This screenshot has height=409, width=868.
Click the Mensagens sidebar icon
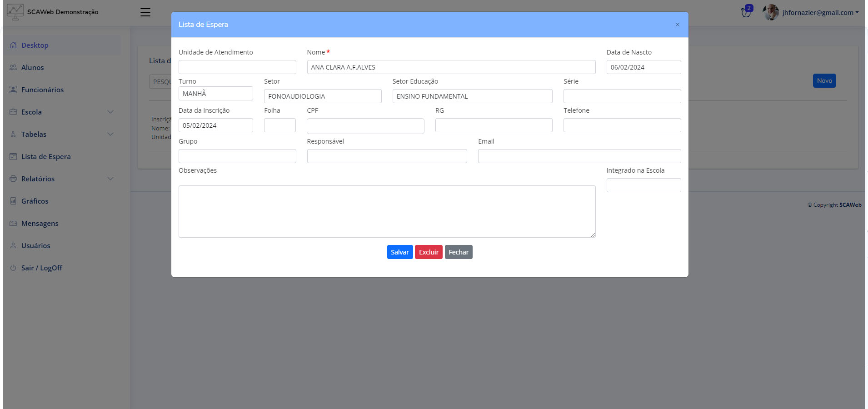(x=13, y=223)
